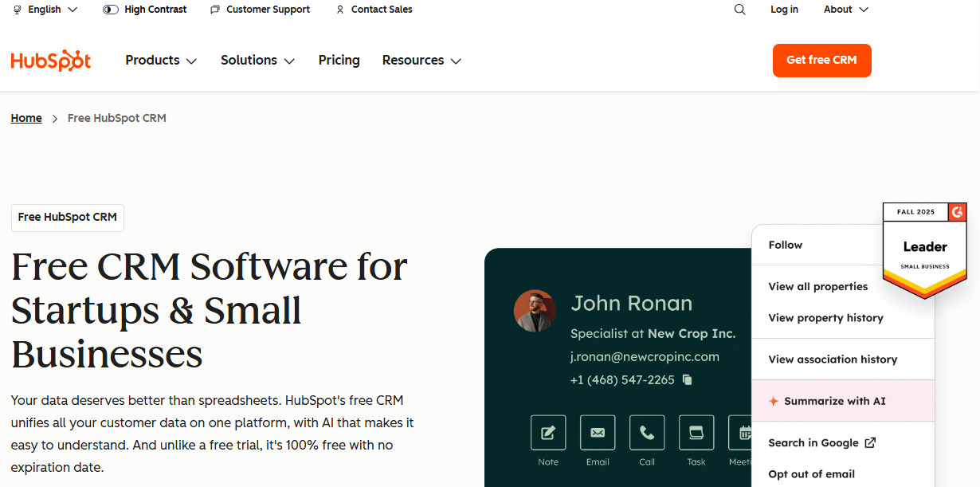Click the Get free CRM button
This screenshot has height=487, width=980.
click(821, 60)
